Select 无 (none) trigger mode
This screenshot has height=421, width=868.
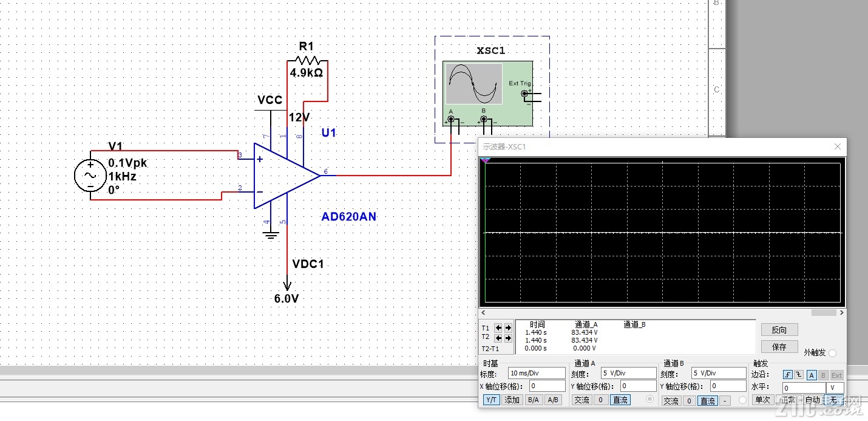tap(833, 400)
